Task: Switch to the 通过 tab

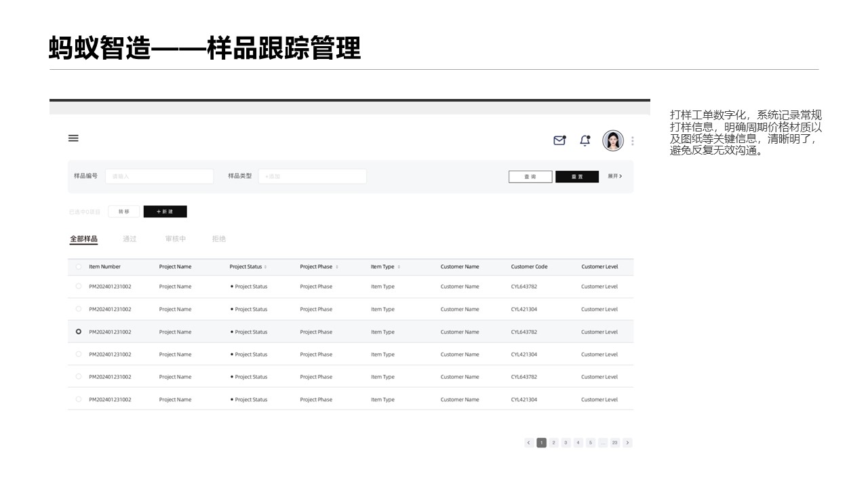Action: pos(130,239)
